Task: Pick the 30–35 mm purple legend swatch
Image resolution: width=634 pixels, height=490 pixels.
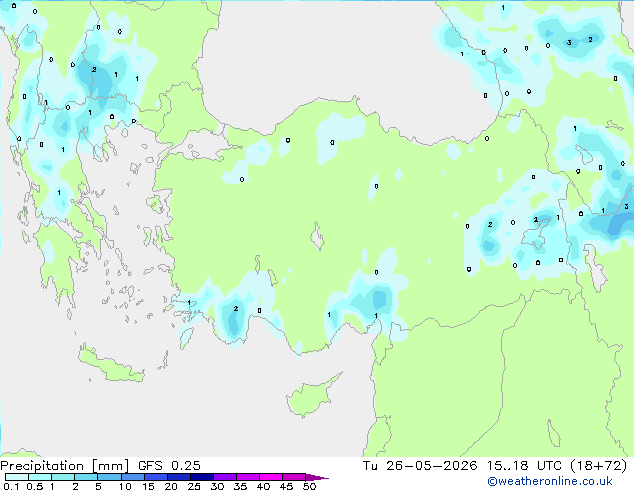Action: tap(225, 477)
